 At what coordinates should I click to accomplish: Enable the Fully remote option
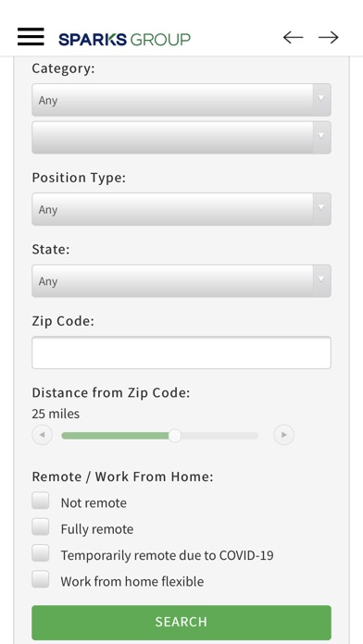(x=41, y=526)
